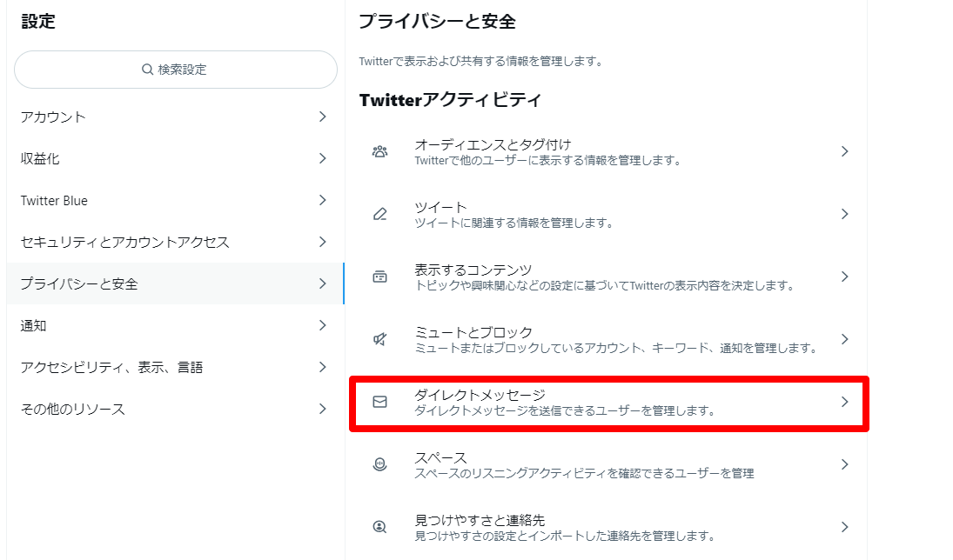Click the Spaces microphone icon

pos(379,464)
